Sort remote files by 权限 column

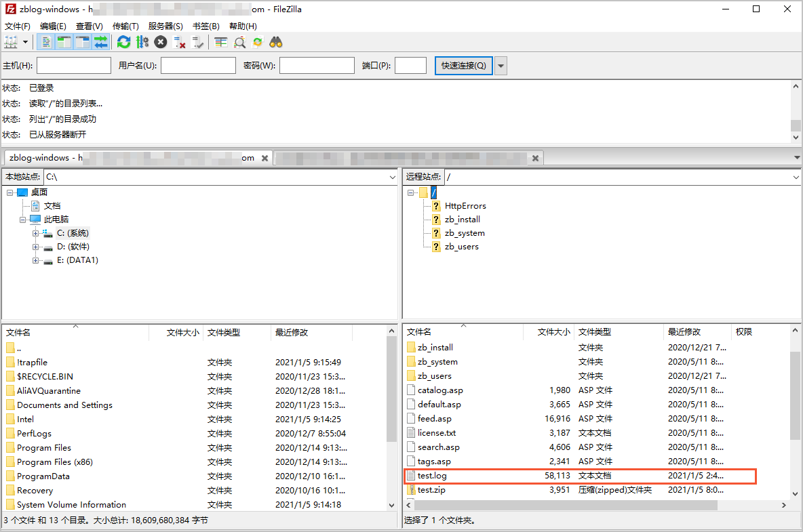click(x=760, y=332)
